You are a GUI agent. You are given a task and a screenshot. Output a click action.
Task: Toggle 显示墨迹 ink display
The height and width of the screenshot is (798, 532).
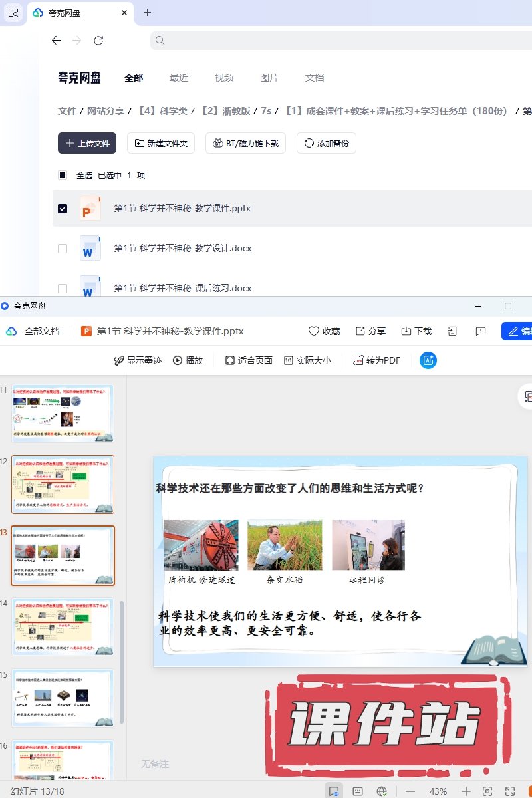(138, 360)
